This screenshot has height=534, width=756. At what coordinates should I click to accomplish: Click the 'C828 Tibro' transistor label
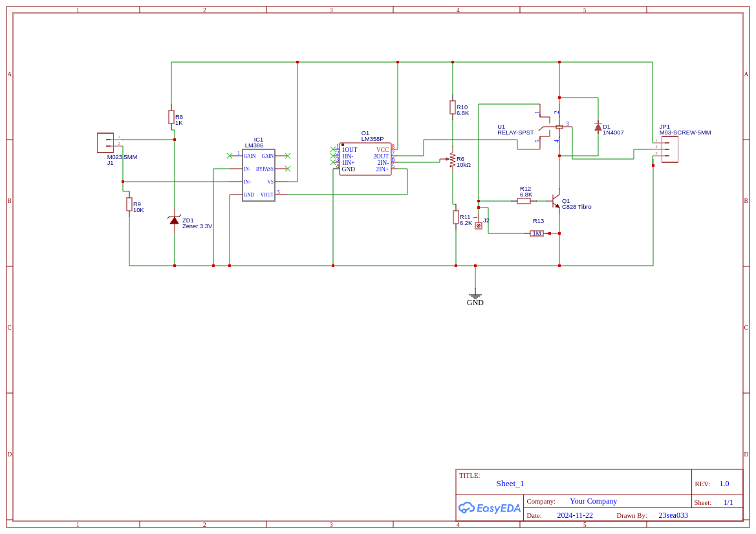coord(577,207)
